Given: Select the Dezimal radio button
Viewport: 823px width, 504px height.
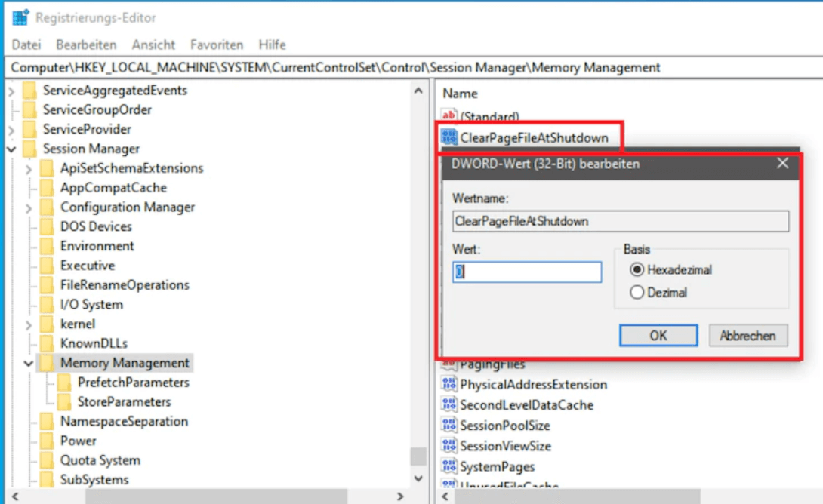Looking at the screenshot, I should tap(637, 293).
